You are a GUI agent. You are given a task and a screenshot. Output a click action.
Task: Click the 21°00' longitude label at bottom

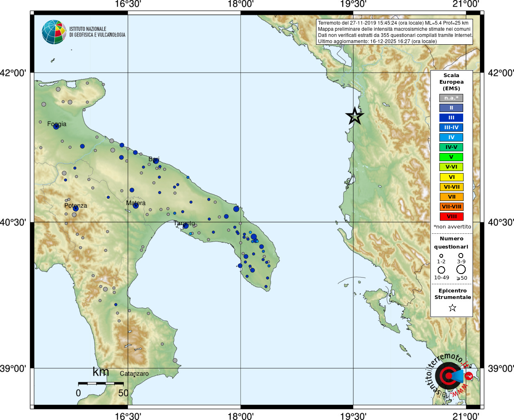[x=466, y=416]
